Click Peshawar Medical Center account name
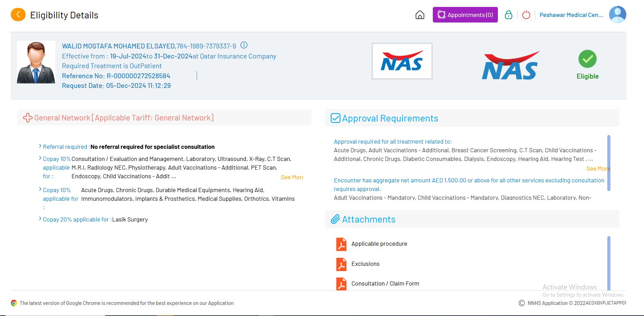This screenshot has width=644, height=316. (x=571, y=15)
